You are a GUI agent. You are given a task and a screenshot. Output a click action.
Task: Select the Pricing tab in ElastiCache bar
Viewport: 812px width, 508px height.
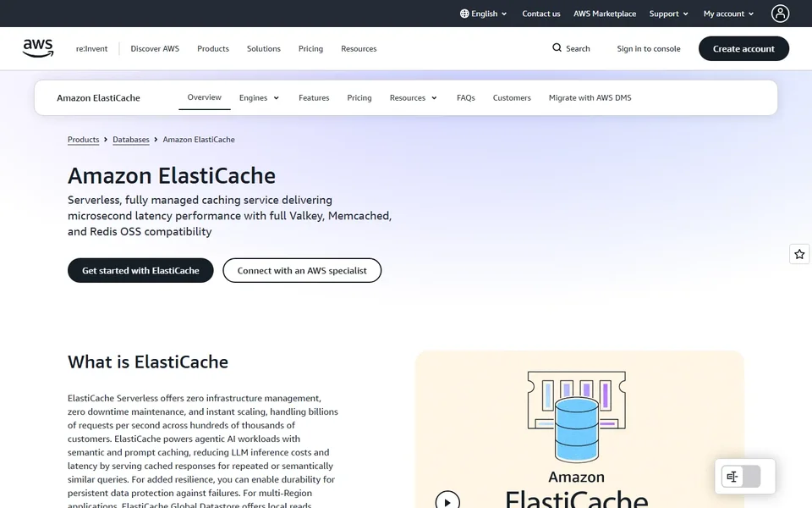point(359,97)
